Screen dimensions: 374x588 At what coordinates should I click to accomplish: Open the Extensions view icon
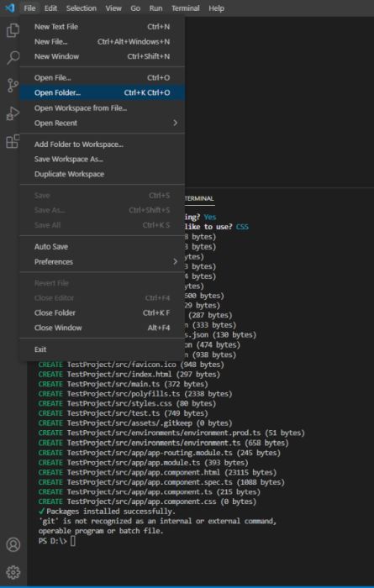(x=13, y=141)
